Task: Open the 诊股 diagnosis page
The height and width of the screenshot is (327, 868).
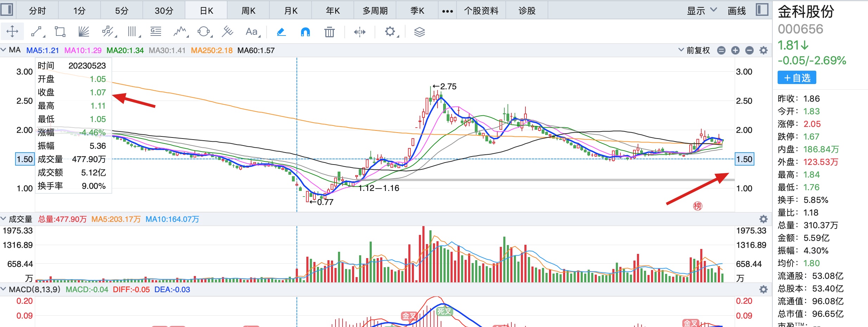Action: click(x=527, y=11)
